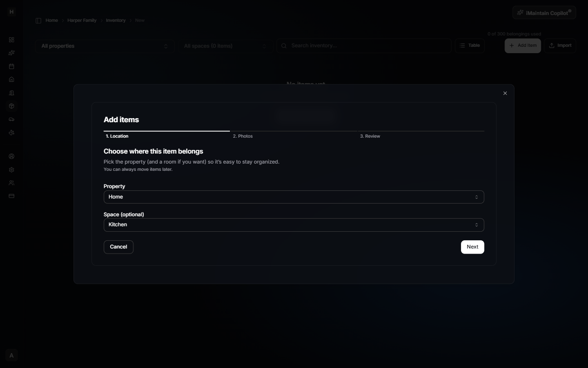
Task: Click the Search inventory field
Action: point(363,45)
